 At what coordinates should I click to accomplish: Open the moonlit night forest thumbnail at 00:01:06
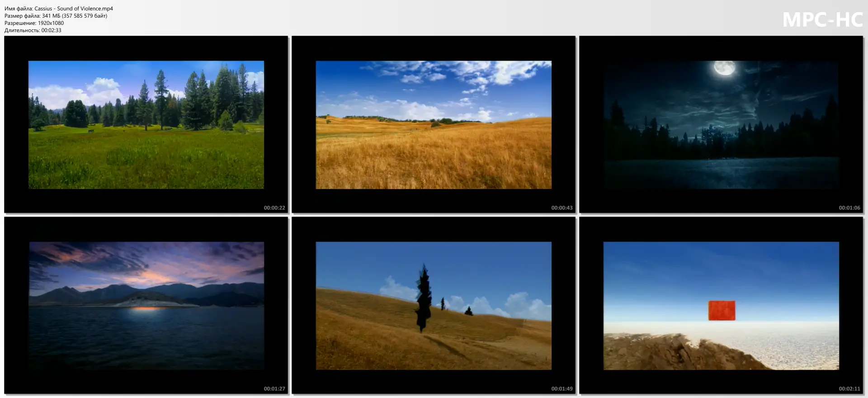[x=721, y=124]
